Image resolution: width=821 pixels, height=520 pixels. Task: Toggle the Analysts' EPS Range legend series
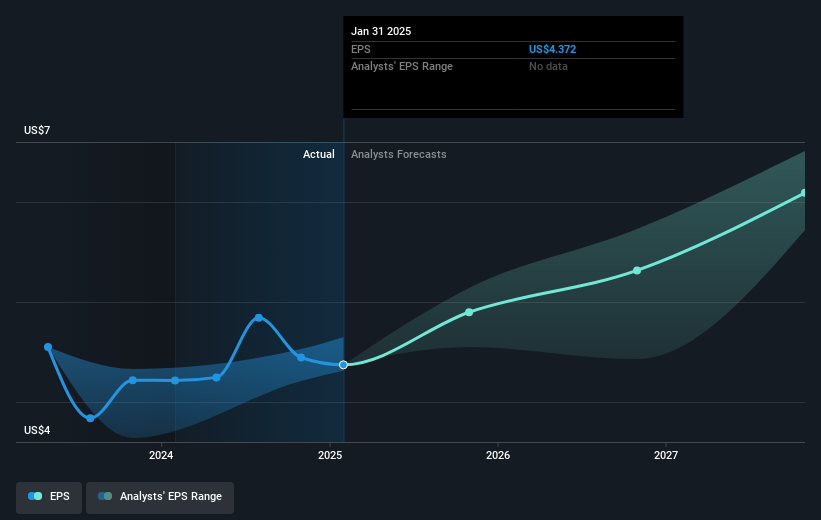click(160, 497)
